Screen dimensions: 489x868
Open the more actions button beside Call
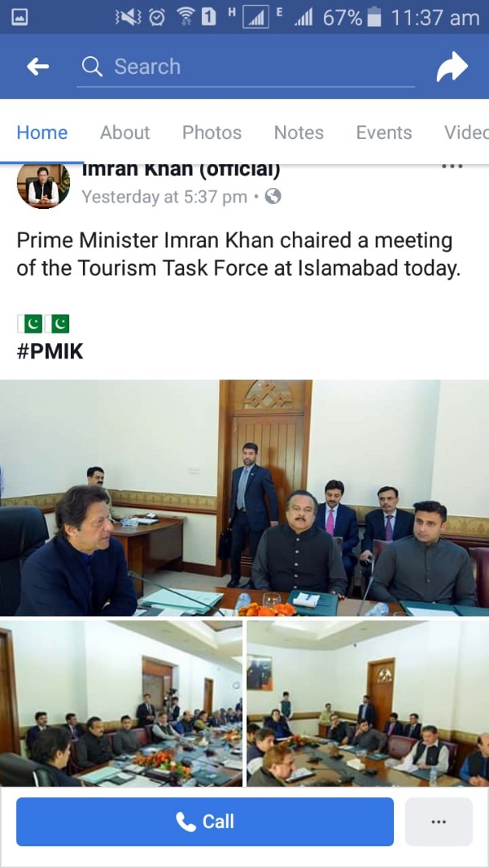coord(438,821)
